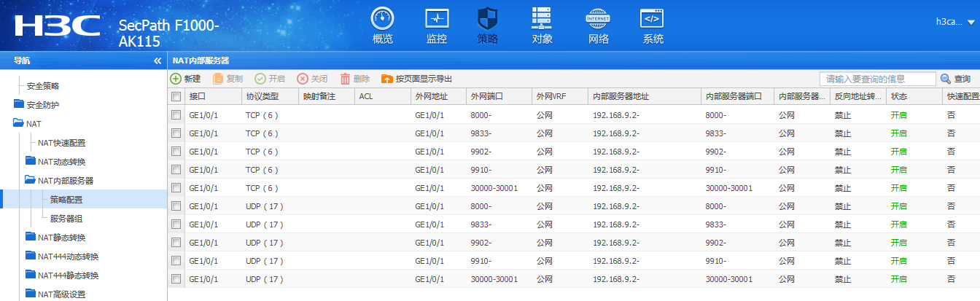The height and width of the screenshot is (301, 980).
Task: Check the UDP 30000-30001 row checkbox
Action: [x=176, y=279]
